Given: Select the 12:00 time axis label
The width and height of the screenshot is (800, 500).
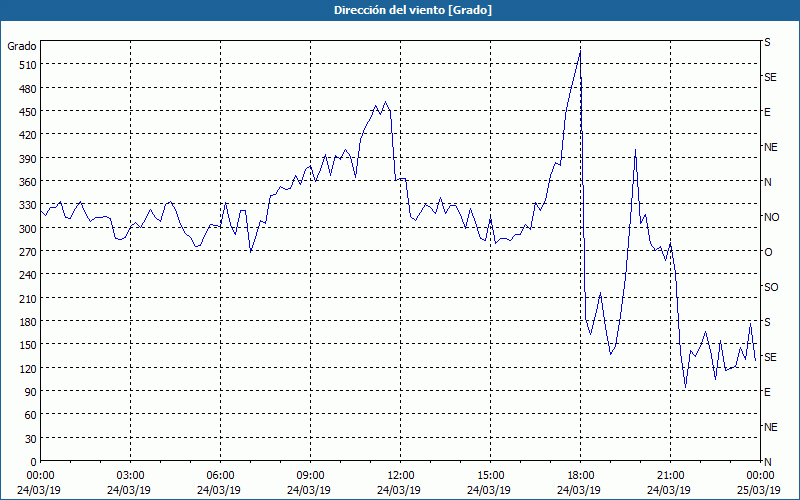Looking at the screenshot, I should (x=401, y=476).
